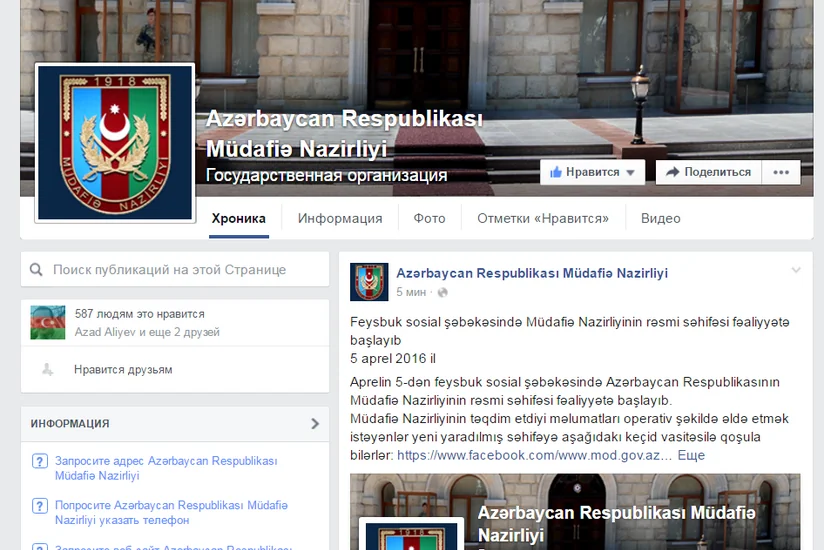The image size is (824, 550).
Task: Click the Поделиться share button
Action: click(708, 172)
